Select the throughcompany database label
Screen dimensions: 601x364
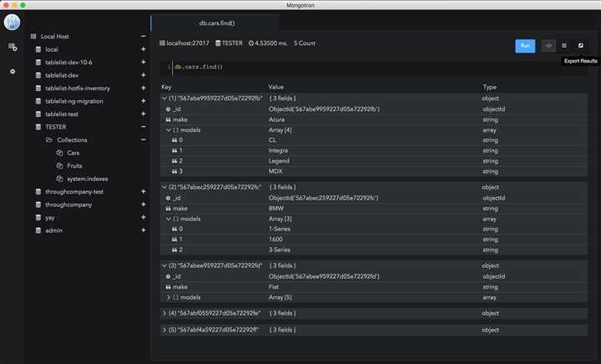pyautogui.click(x=68, y=205)
